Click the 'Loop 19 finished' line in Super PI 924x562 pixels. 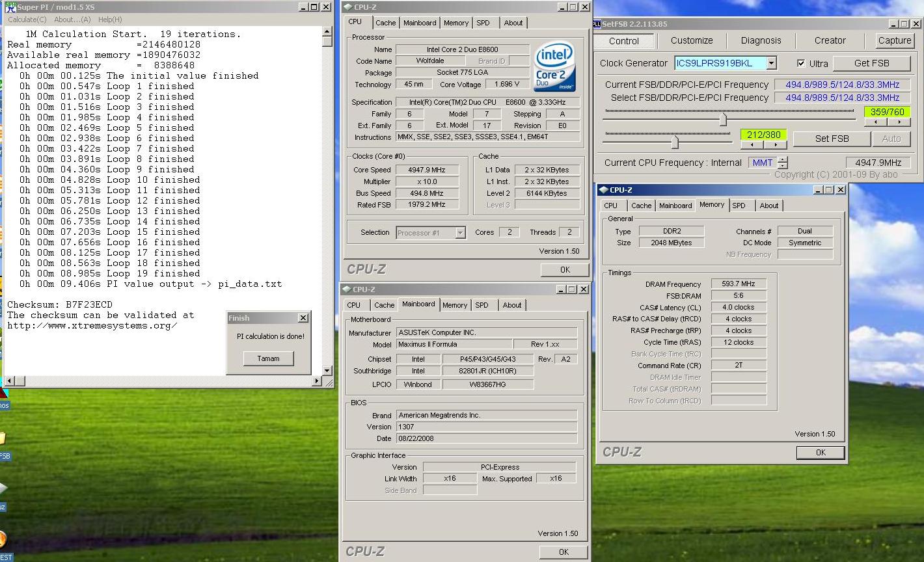pyautogui.click(x=110, y=273)
